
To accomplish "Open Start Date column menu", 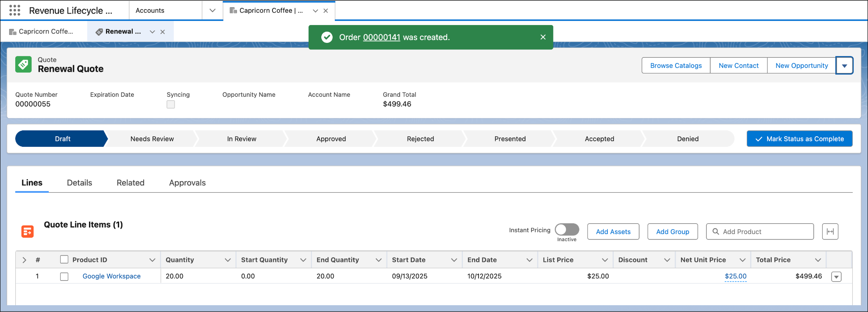I will (x=454, y=260).
